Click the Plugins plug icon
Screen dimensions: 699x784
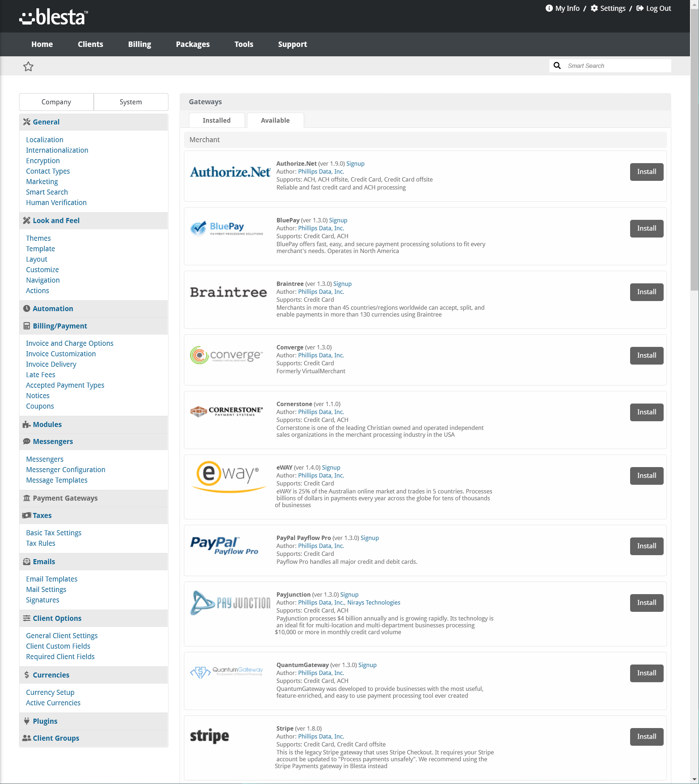(26, 721)
